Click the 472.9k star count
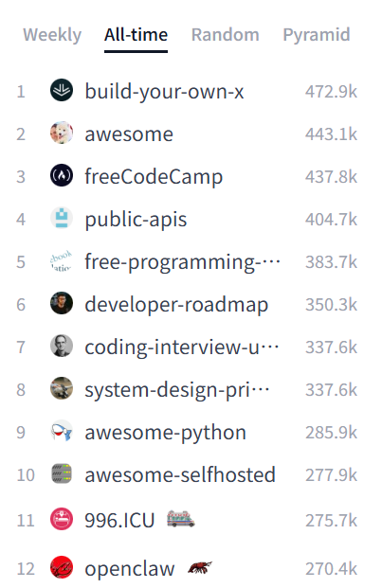382x588 pixels. pos(331,92)
